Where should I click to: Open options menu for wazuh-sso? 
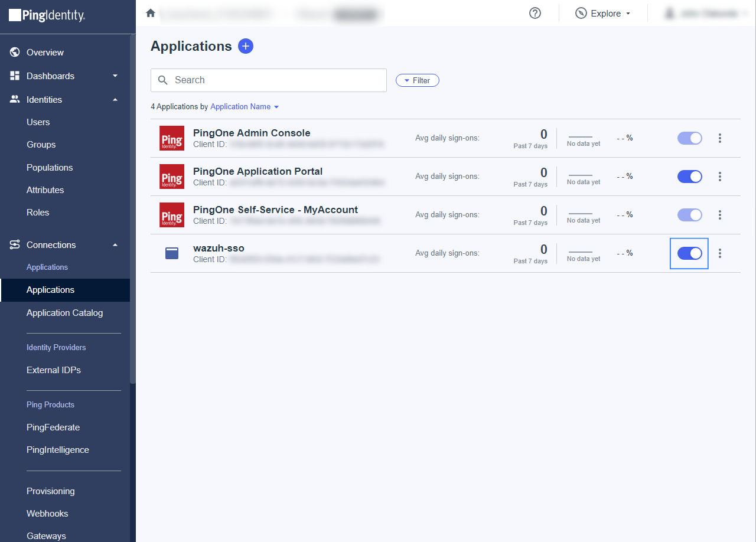719,253
